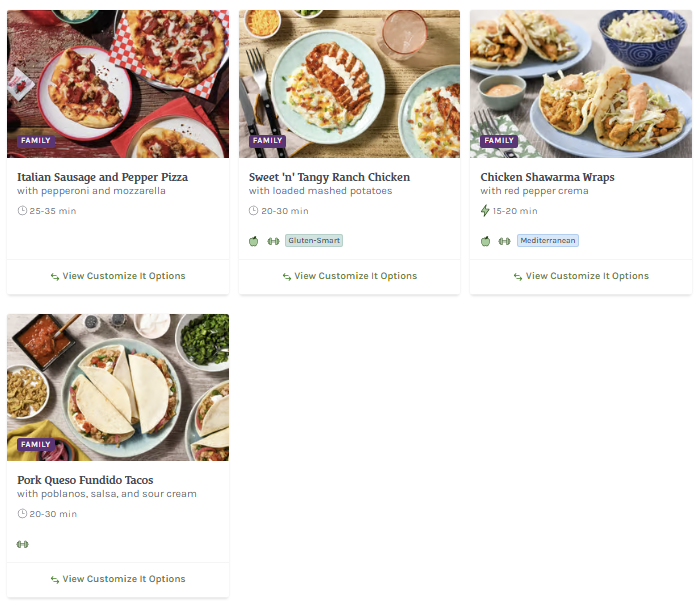This screenshot has height=601, width=699.
Task: Click the apple icon on Sweet 'n' Tangy Ranch Chicken
Action: [254, 241]
